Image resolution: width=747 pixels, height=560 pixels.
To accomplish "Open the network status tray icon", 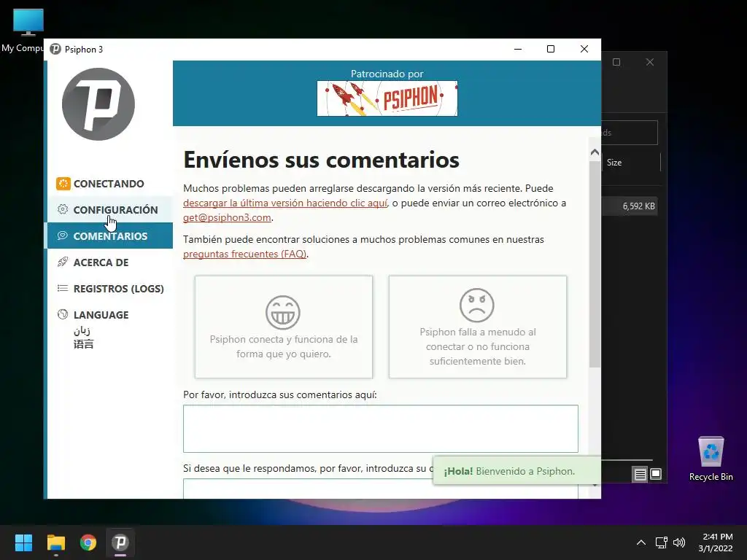I will pos(661,542).
